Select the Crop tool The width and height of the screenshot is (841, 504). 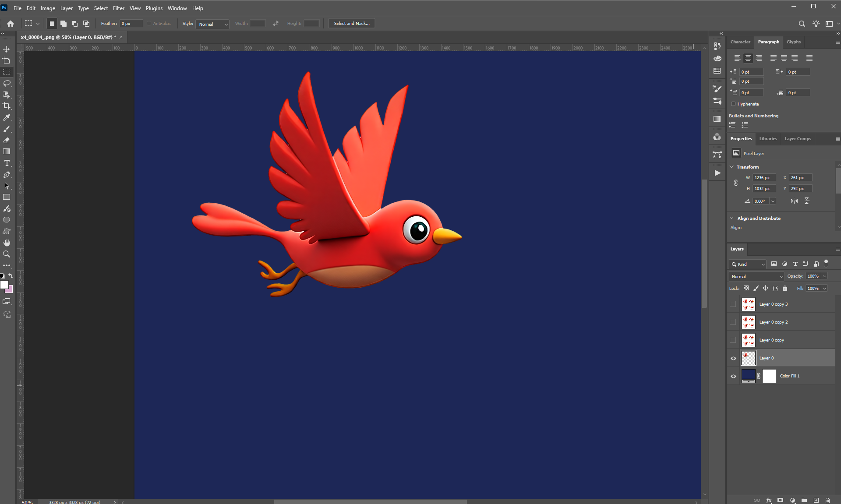(x=7, y=106)
